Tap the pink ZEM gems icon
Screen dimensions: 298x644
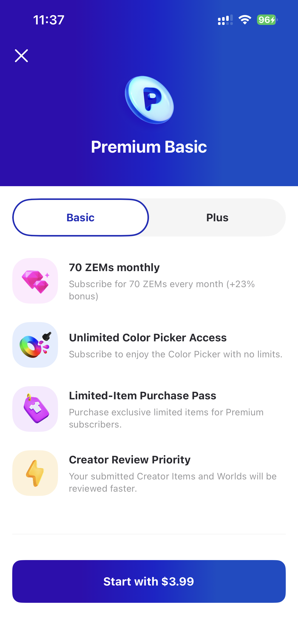click(35, 281)
